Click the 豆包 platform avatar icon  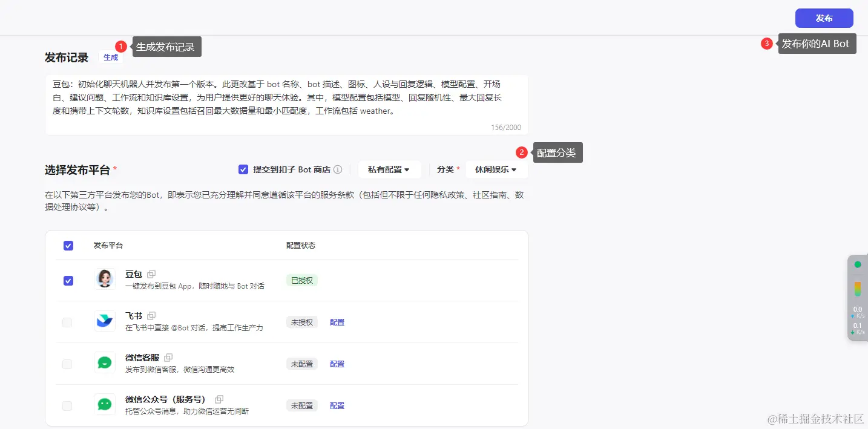[x=105, y=279]
